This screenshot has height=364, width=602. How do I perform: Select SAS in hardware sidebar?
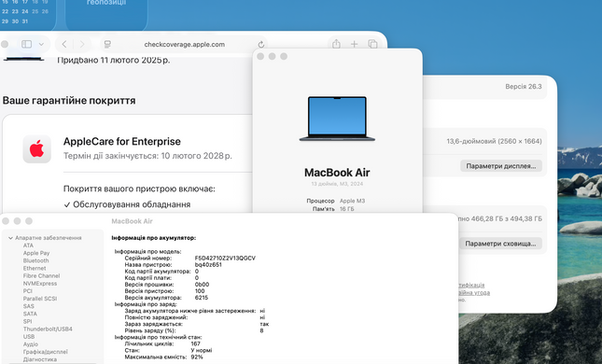(x=28, y=306)
